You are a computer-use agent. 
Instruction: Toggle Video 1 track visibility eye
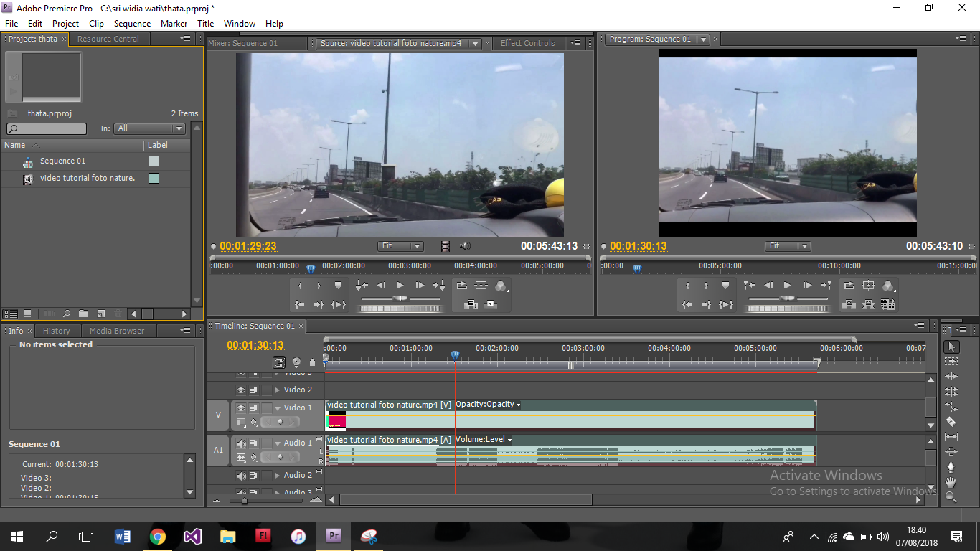[240, 408]
